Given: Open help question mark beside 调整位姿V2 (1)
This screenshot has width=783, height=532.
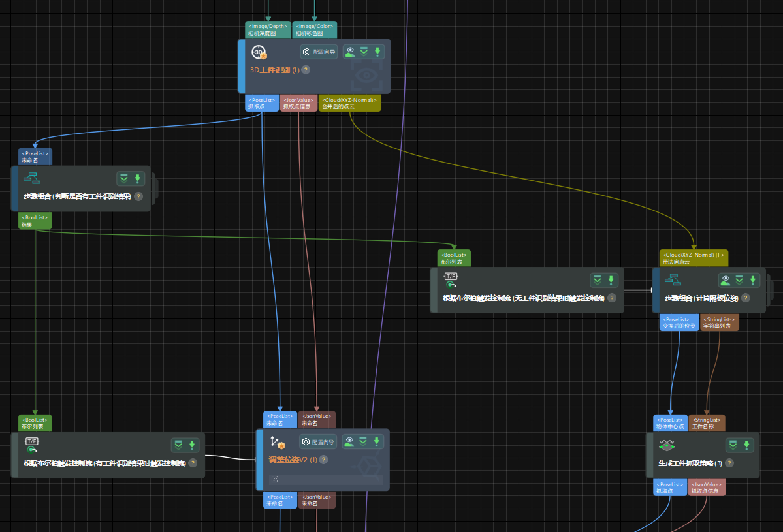Looking at the screenshot, I should (x=324, y=460).
